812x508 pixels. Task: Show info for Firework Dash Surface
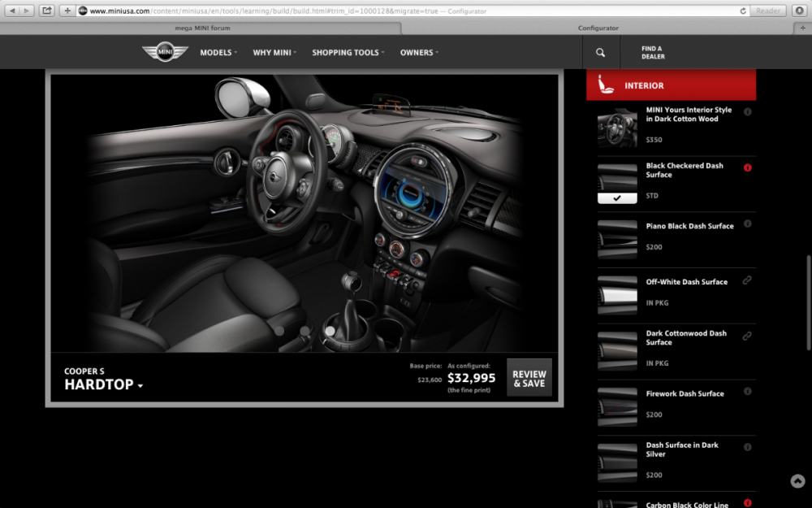pyautogui.click(x=747, y=392)
